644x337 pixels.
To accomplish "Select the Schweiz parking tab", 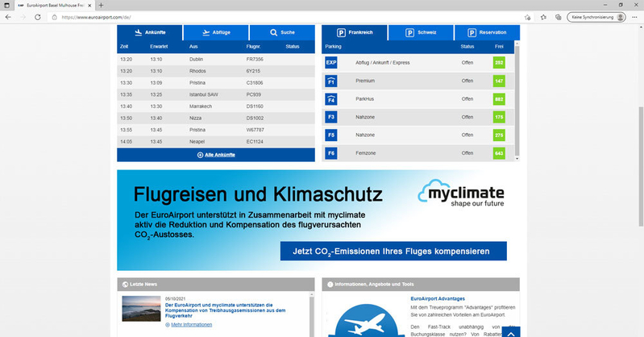I will coord(421,32).
